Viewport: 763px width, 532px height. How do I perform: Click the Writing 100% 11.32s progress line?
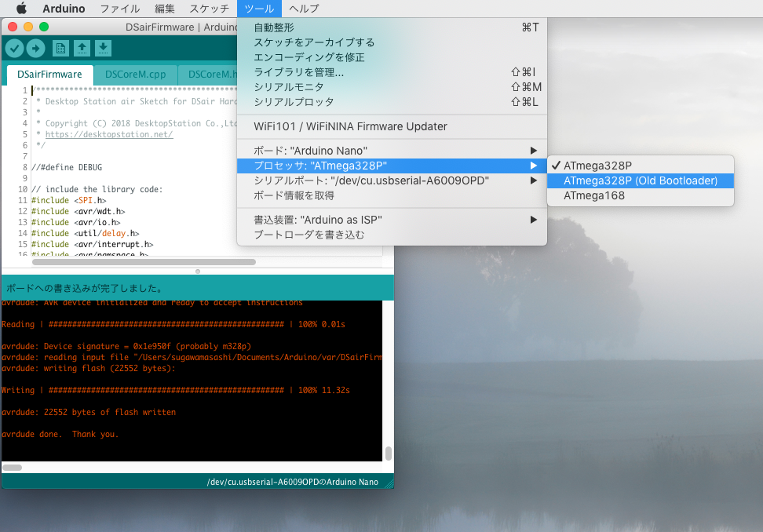click(x=176, y=390)
